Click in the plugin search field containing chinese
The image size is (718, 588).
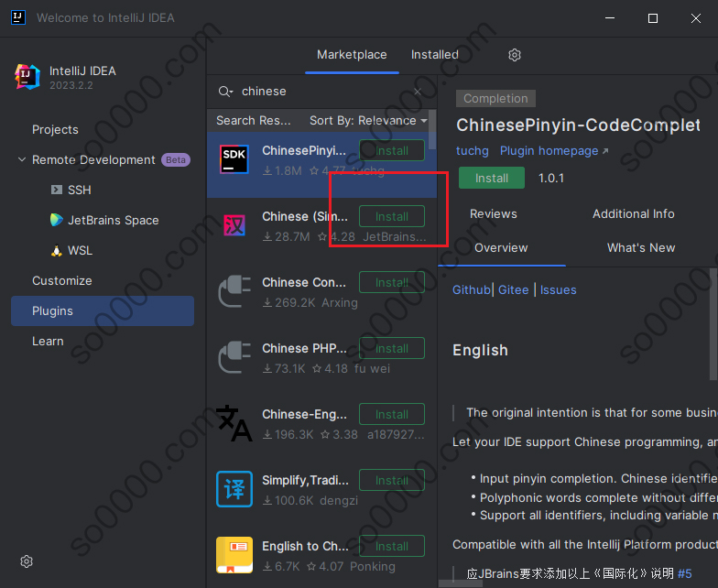point(321,92)
